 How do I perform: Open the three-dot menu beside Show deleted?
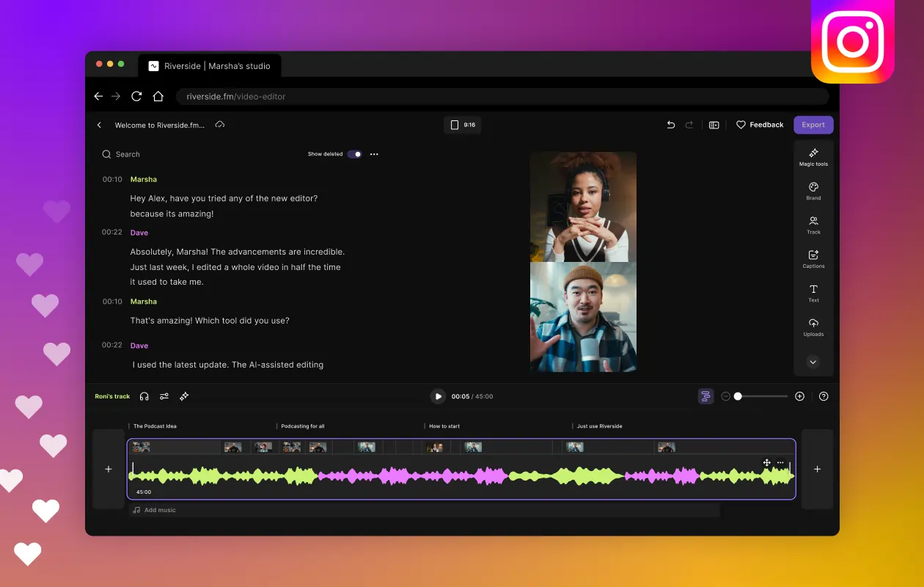(374, 154)
